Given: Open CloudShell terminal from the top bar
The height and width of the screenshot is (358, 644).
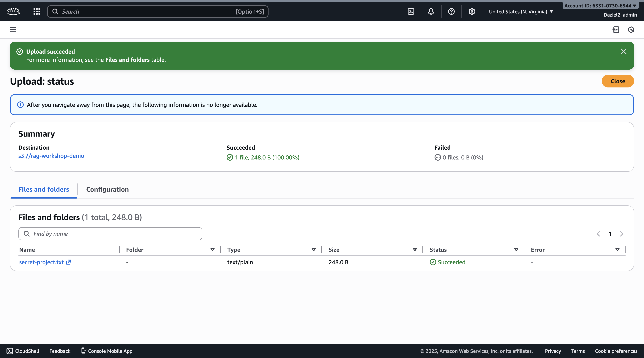Looking at the screenshot, I should click(x=411, y=11).
